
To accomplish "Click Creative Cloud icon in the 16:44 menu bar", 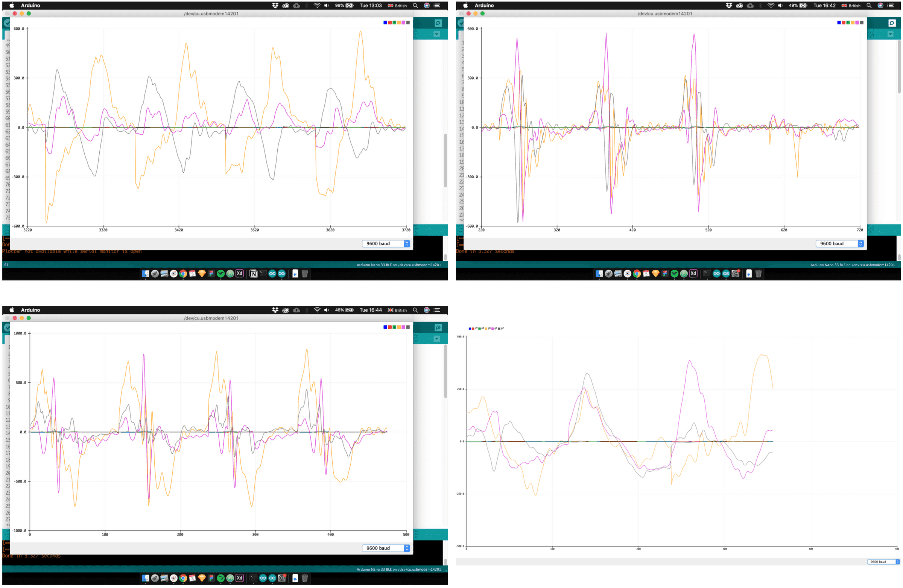I will [x=286, y=310].
